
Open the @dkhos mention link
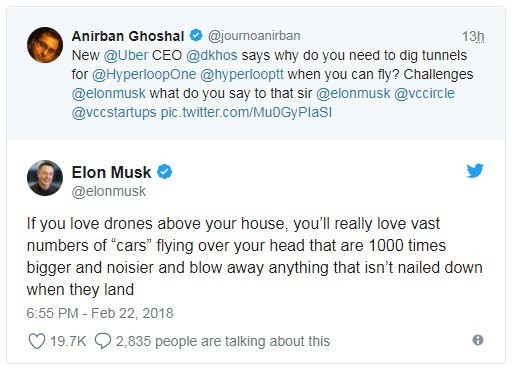(212, 55)
